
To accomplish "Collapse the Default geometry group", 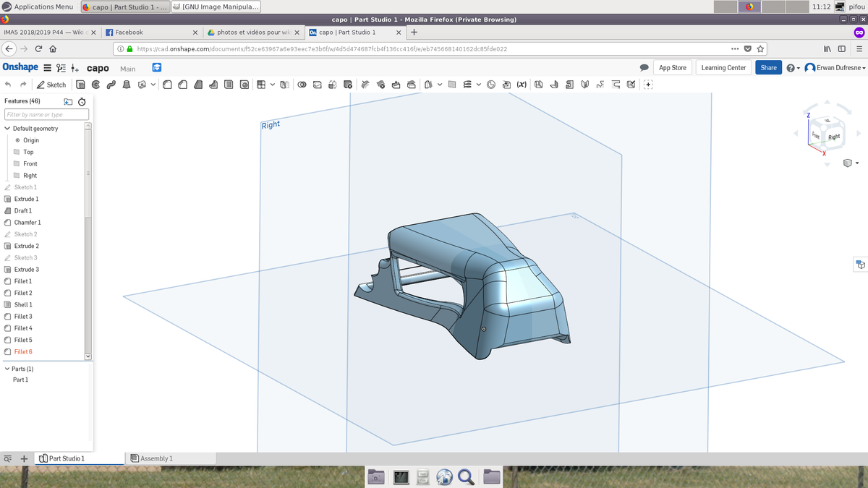I will point(7,129).
